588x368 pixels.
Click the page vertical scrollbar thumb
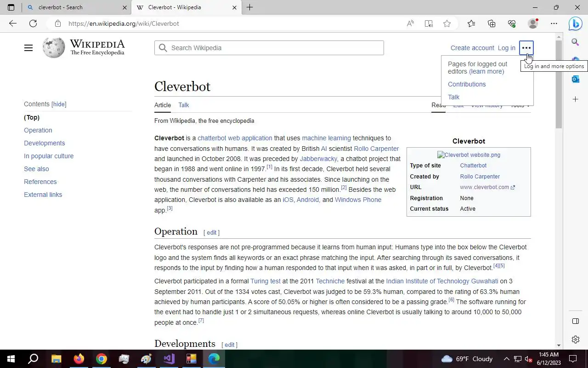pos(559,84)
